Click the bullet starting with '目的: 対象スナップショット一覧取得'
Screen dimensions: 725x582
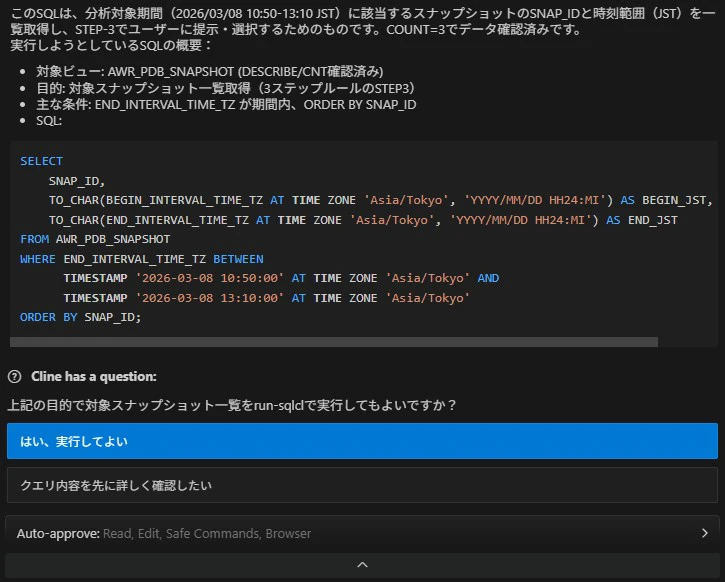point(226,88)
